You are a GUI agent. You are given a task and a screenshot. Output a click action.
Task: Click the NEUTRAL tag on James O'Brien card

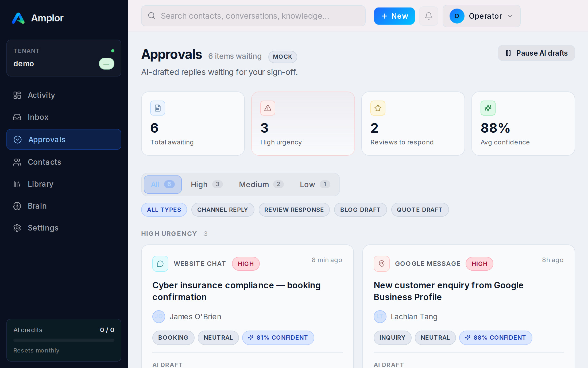pos(218,338)
